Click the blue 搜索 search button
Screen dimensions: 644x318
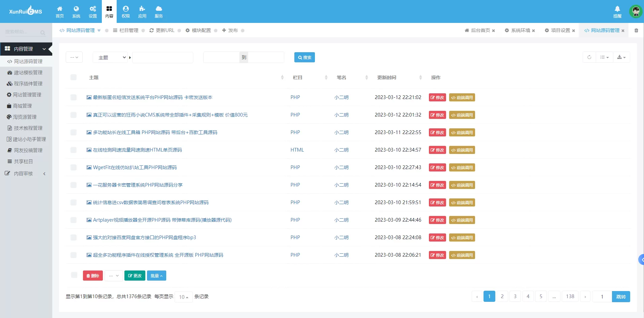click(304, 57)
